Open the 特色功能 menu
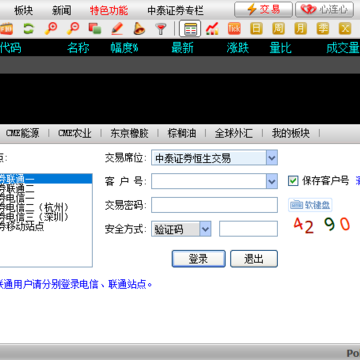The image size is (360, 360). point(109,10)
